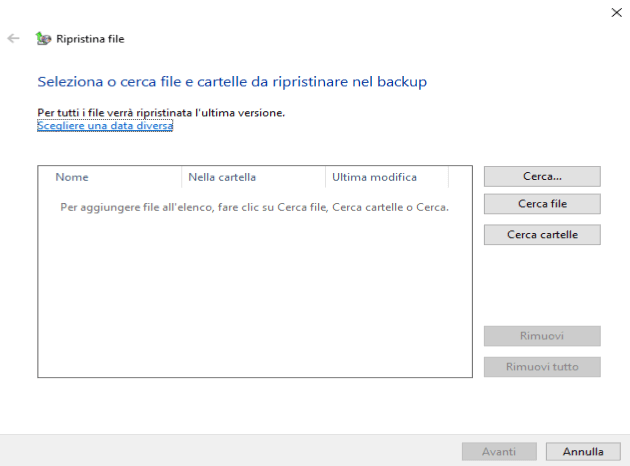This screenshot has width=630, height=466.
Task: Proceed with the Avanti button
Action: 499,452
